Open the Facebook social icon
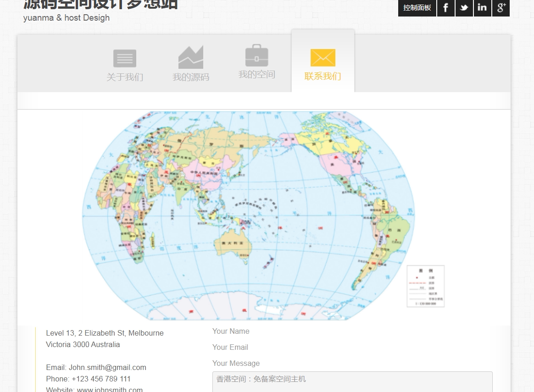The image size is (534, 392). (445, 7)
